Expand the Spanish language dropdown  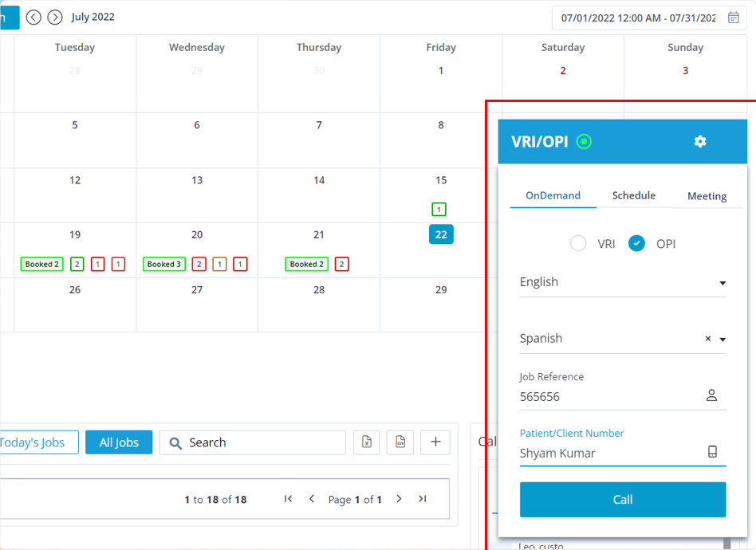pyautogui.click(x=723, y=340)
